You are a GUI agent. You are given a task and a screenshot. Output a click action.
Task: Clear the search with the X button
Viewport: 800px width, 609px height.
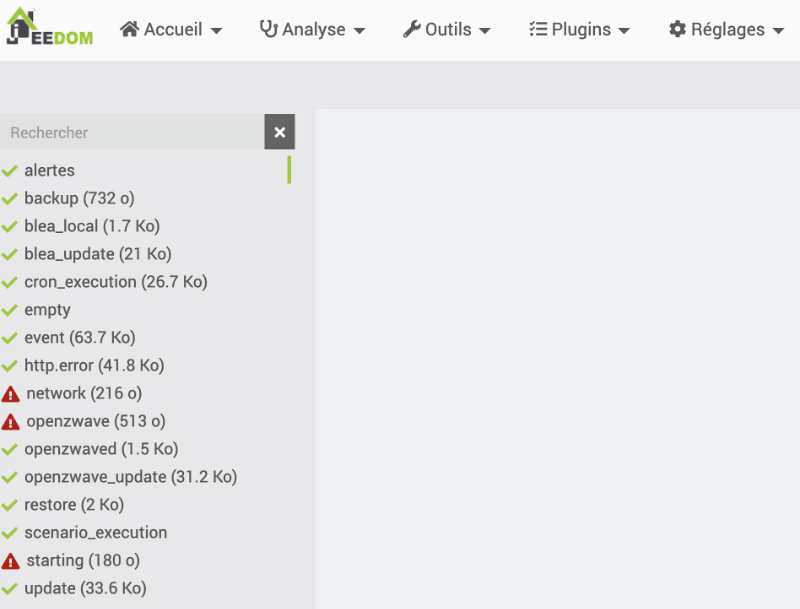[x=280, y=132]
